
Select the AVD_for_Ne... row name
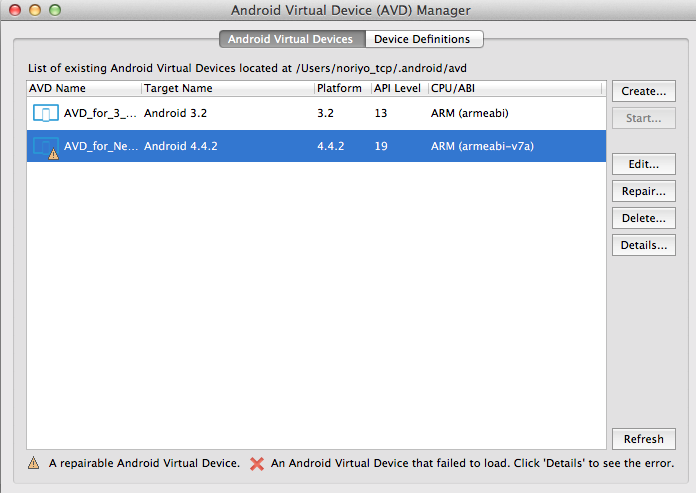101,146
